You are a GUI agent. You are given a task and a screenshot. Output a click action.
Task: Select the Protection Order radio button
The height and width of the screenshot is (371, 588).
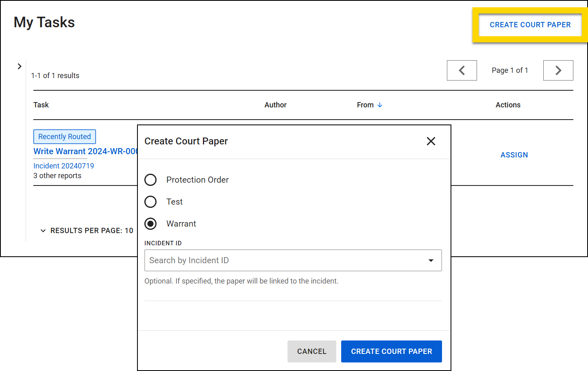[150, 179]
